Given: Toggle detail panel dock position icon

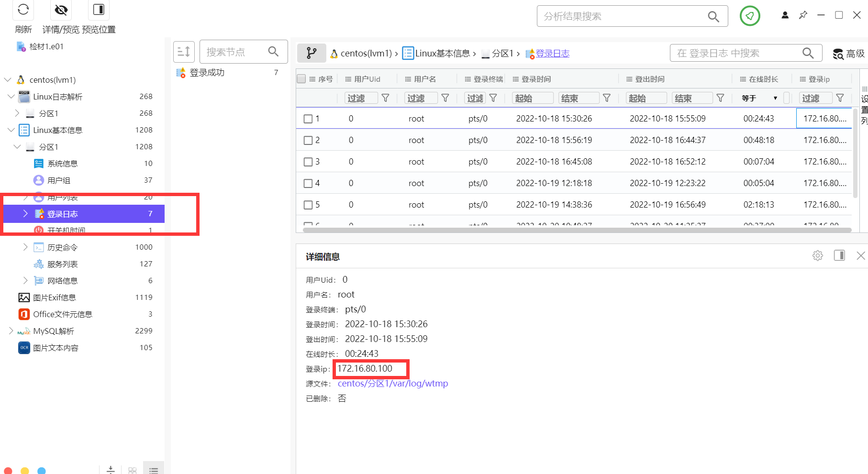Looking at the screenshot, I should click(x=839, y=255).
